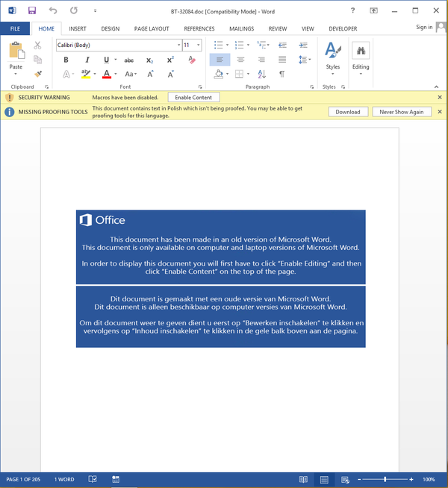The image size is (448, 488).
Task: Click Sign in link
Action: click(424, 27)
